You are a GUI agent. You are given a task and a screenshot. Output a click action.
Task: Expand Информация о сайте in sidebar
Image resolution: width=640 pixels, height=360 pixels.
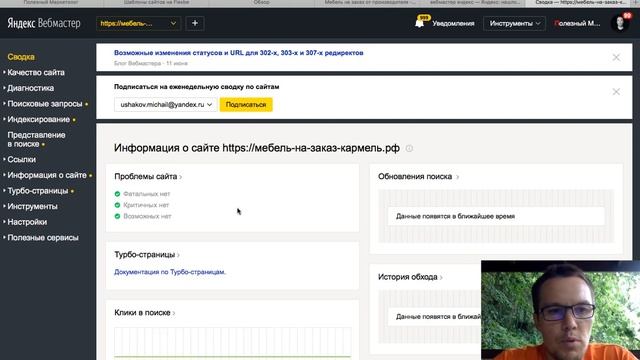point(47,175)
